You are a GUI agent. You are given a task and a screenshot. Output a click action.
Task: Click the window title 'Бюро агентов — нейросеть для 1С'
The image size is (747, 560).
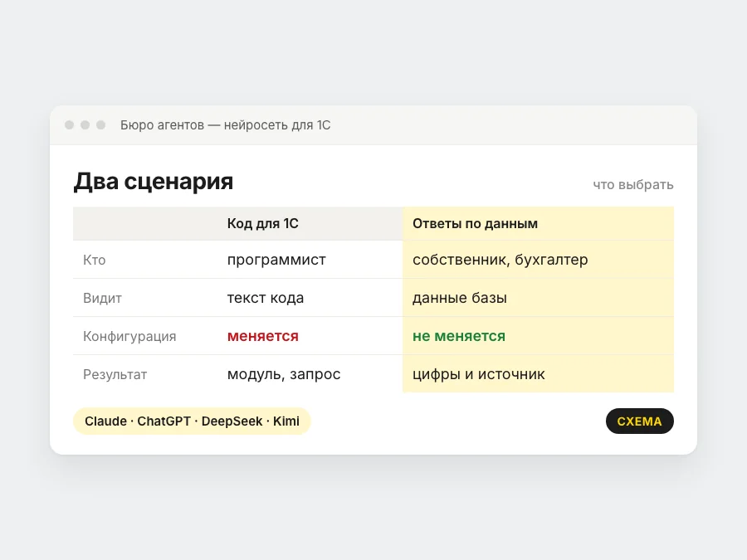coord(225,125)
